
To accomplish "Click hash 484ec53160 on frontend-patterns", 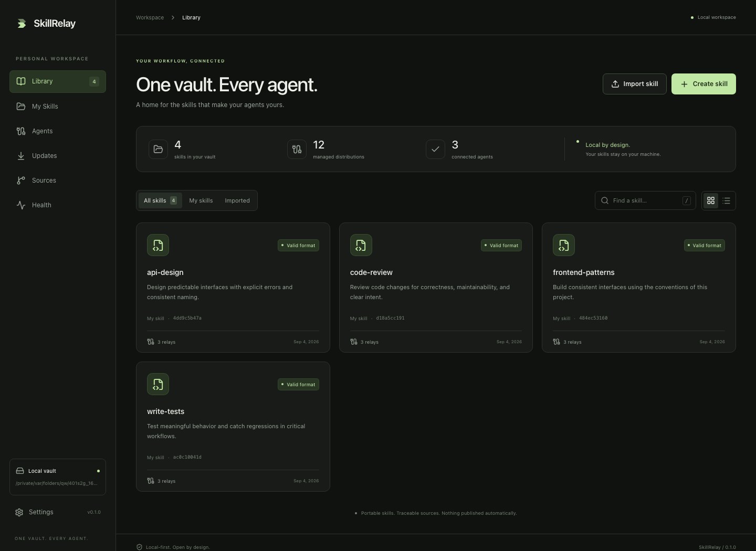I will 593,318.
